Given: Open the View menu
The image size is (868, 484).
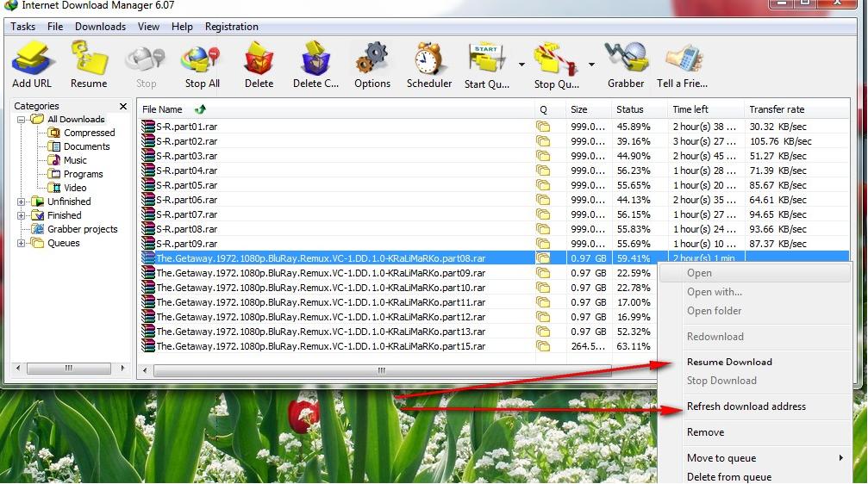Looking at the screenshot, I should (148, 27).
